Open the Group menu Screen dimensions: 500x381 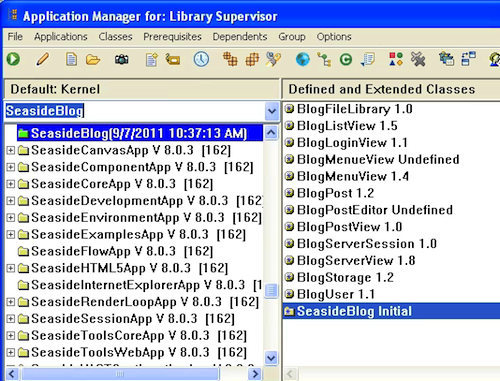coord(292,37)
